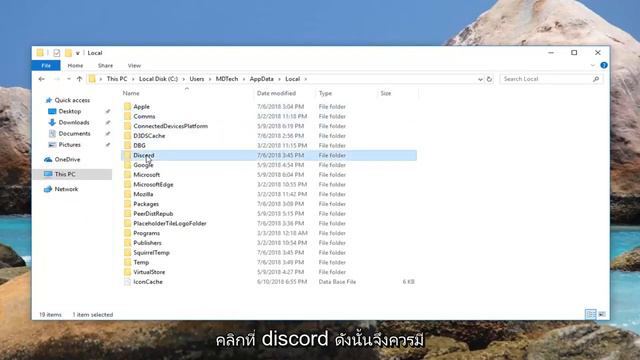The width and height of the screenshot is (640, 360).
Task: Select the DBG folder
Action: 139,145
